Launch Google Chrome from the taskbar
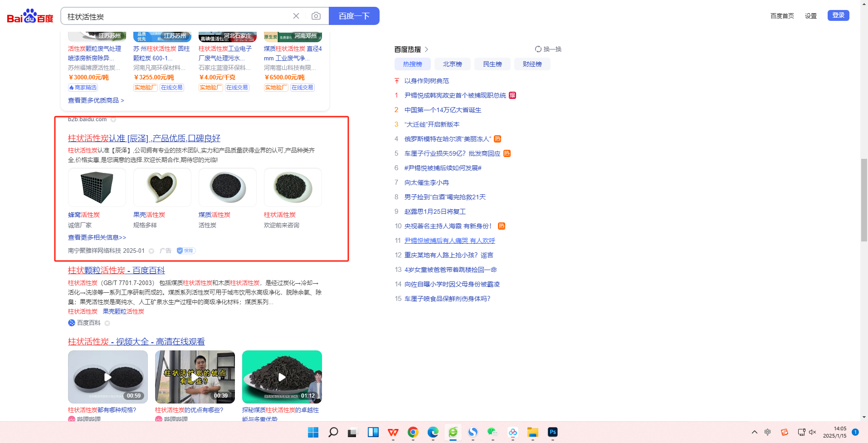The image size is (868, 443). [x=413, y=432]
